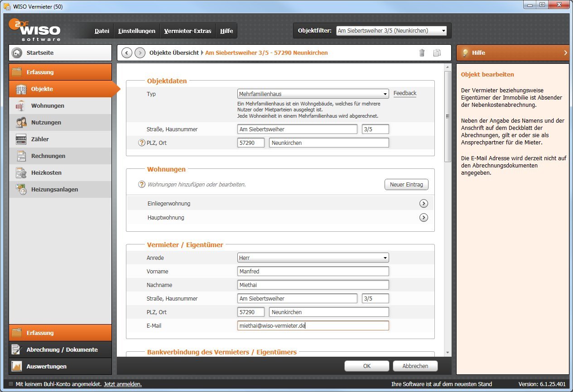Open the Anrede dropdown
The width and height of the screenshot is (573, 392).
(x=313, y=258)
